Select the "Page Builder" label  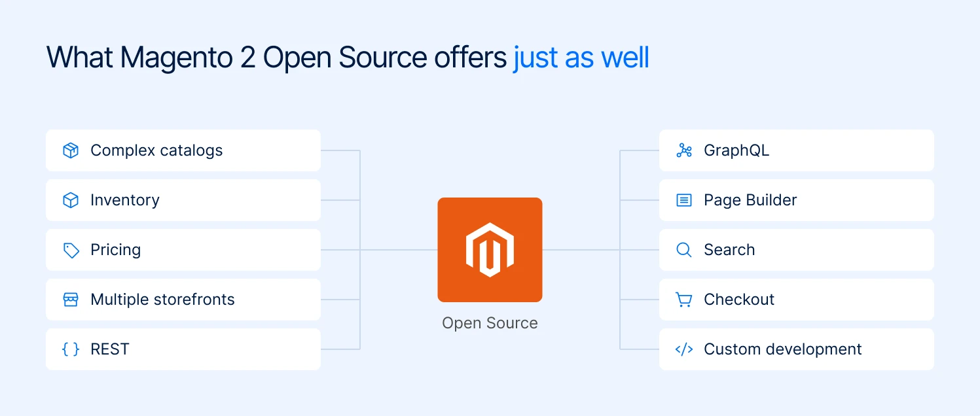[x=750, y=200]
